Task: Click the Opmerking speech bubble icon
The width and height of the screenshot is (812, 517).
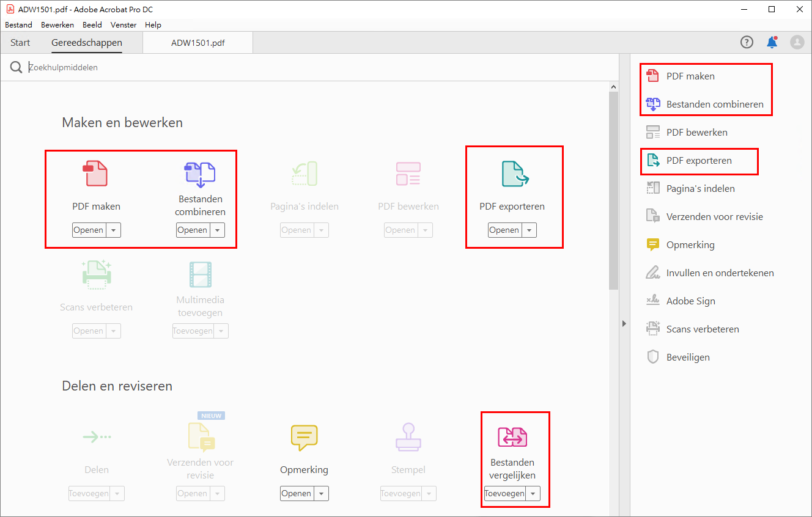Action: click(304, 438)
